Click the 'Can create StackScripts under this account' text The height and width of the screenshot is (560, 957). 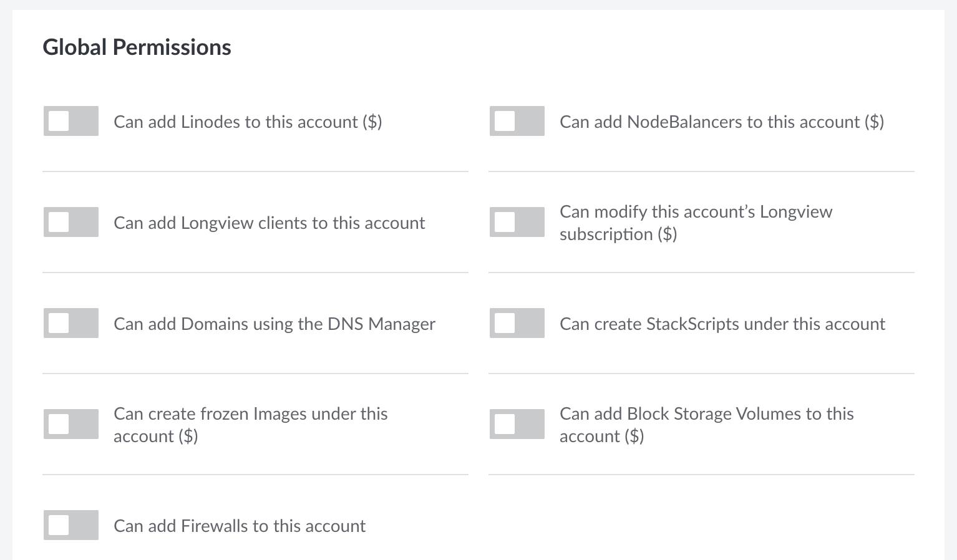tap(722, 324)
